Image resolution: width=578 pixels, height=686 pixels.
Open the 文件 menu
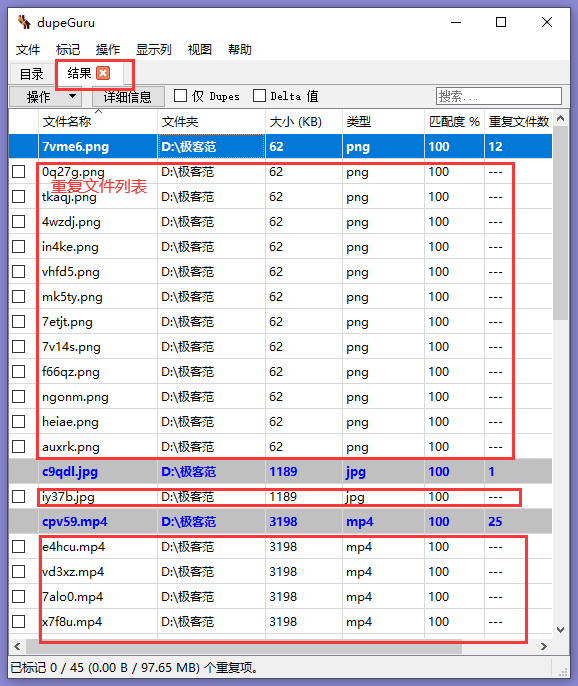(x=28, y=49)
